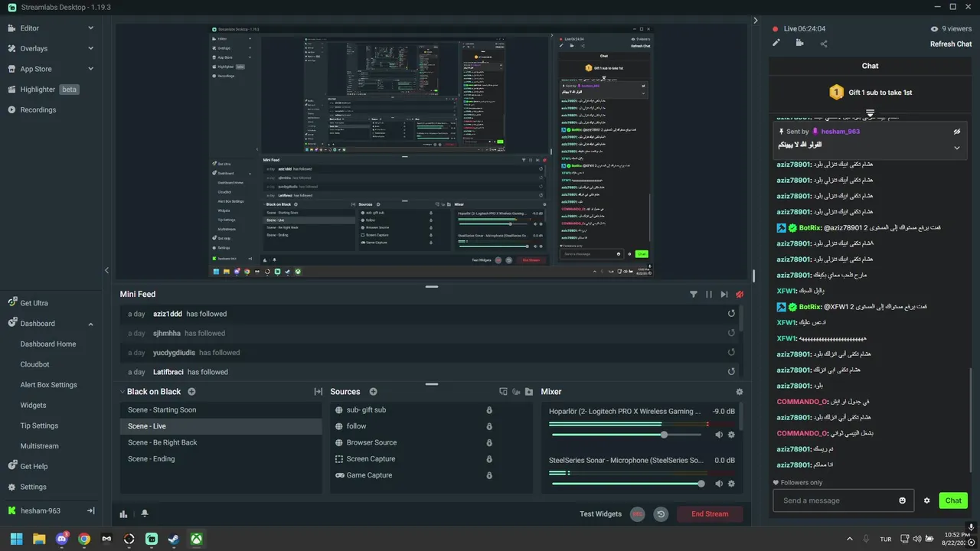The height and width of the screenshot is (551, 980).
Task: Filter the Mini Feed events
Action: (x=694, y=294)
